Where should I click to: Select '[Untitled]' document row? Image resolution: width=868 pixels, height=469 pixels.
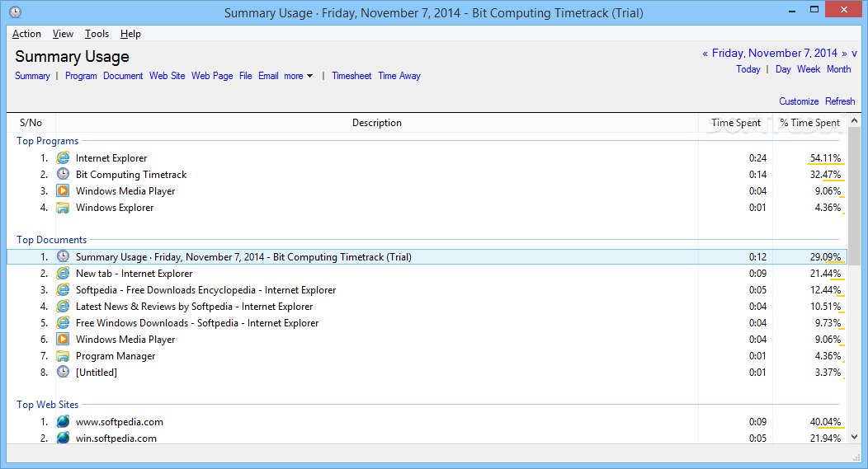tap(427, 373)
